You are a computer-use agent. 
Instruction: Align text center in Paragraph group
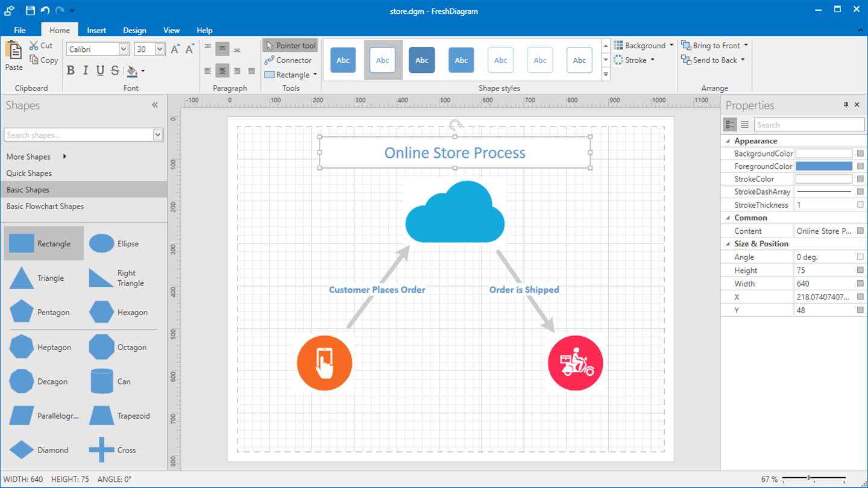pos(222,71)
